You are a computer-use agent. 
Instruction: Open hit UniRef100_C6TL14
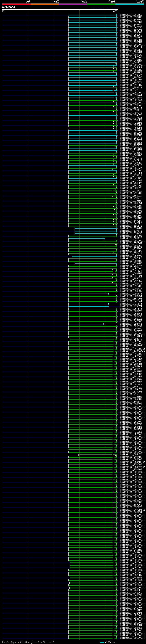pos(131,48)
